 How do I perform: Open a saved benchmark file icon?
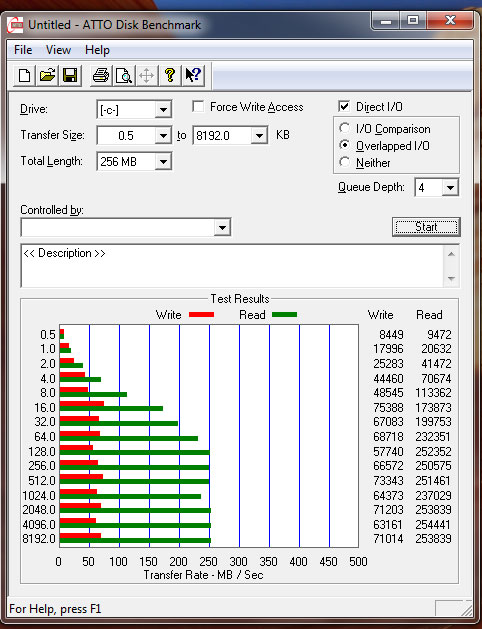(x=47, y=75)
